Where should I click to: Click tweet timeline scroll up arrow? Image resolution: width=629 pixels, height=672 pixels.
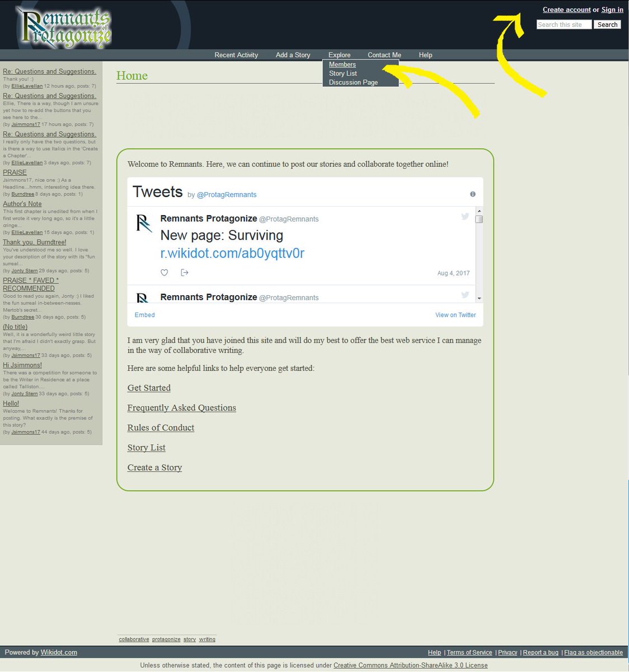[479, 211]
